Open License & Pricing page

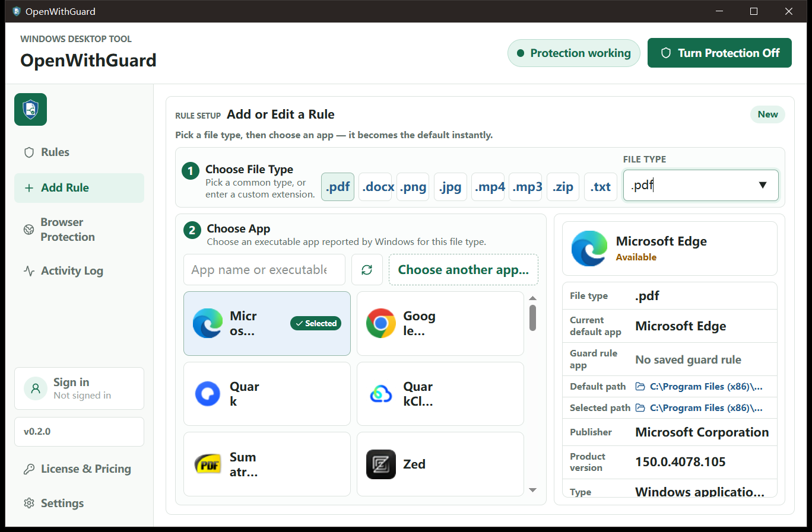coord(79,469)
